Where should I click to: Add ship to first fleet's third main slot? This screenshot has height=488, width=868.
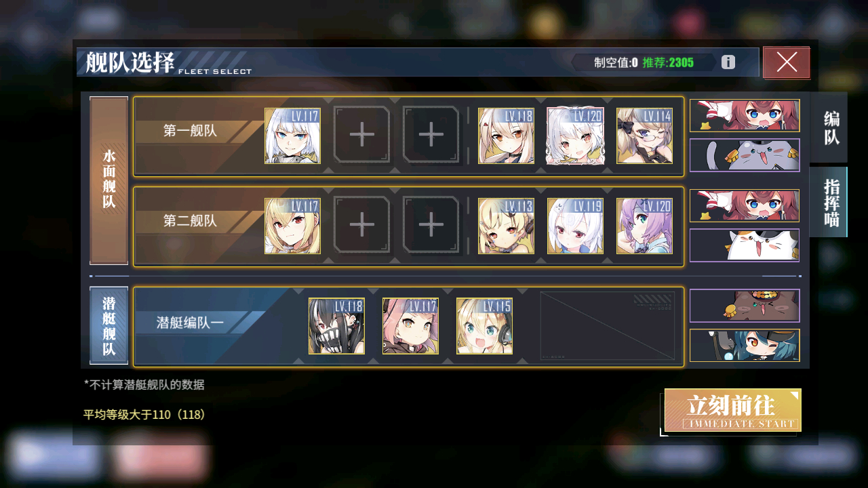pyautogui.click(x=431, y=136)
